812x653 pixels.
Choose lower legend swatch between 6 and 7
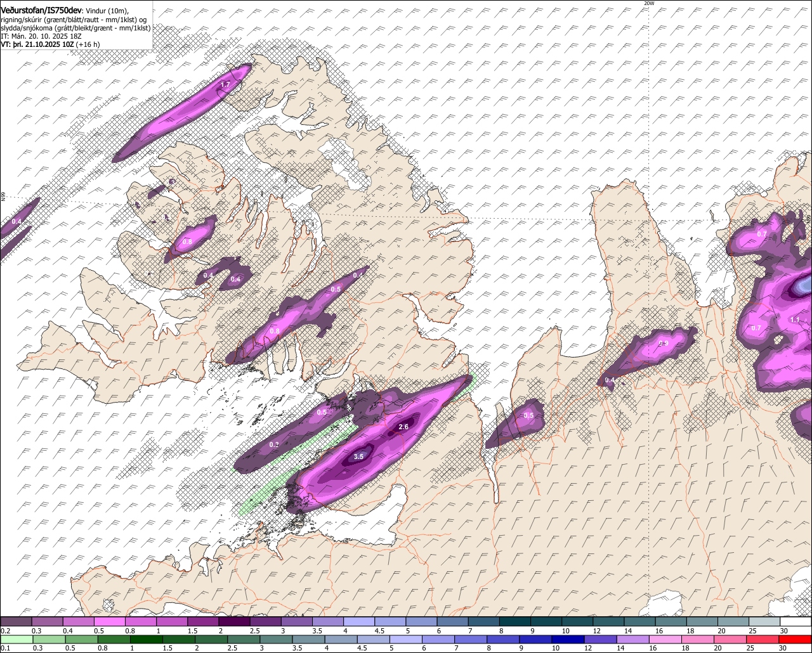[438, 640]
